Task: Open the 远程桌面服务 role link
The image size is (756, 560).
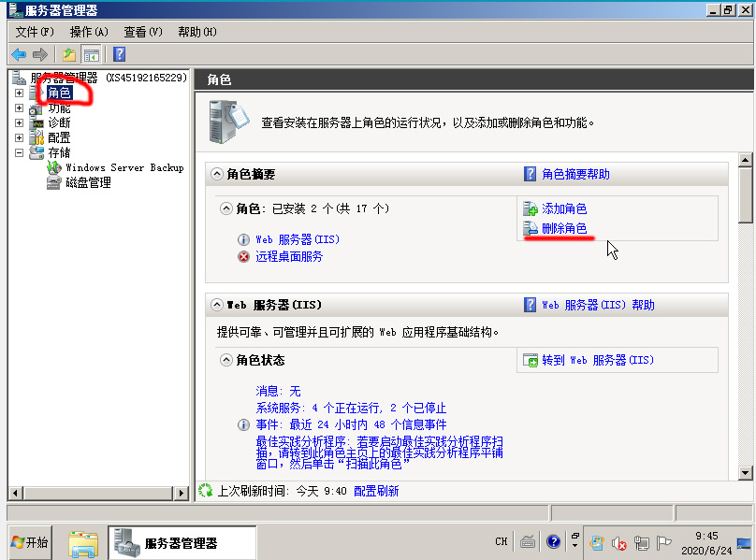Action: click(289, 257)
